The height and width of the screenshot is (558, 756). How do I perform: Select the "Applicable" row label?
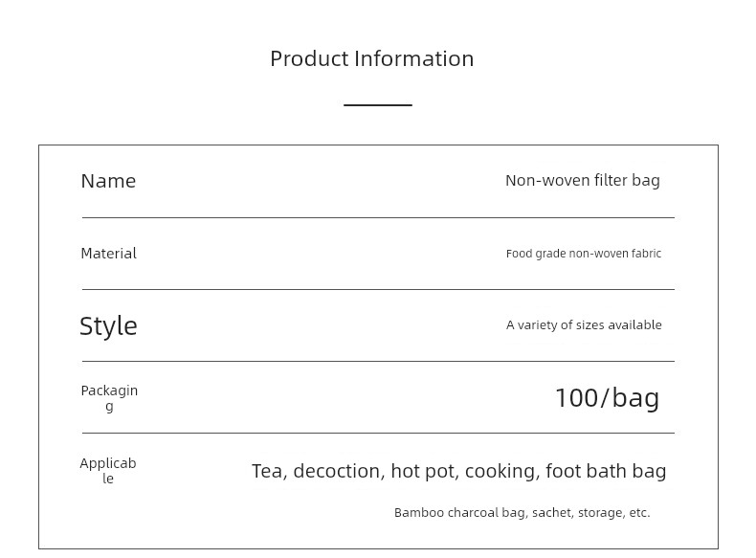point(108,470)
